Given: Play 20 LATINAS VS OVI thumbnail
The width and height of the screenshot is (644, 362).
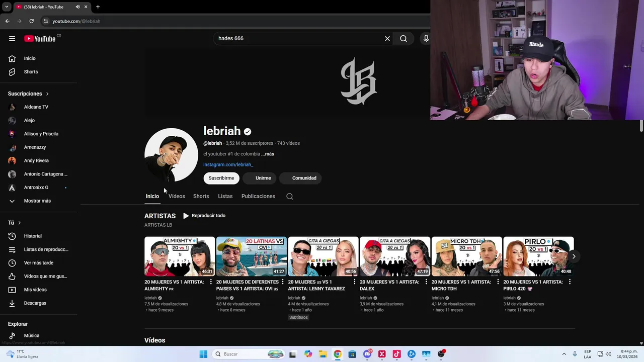Looking at the screenshot, I should (x=252, y=256).
